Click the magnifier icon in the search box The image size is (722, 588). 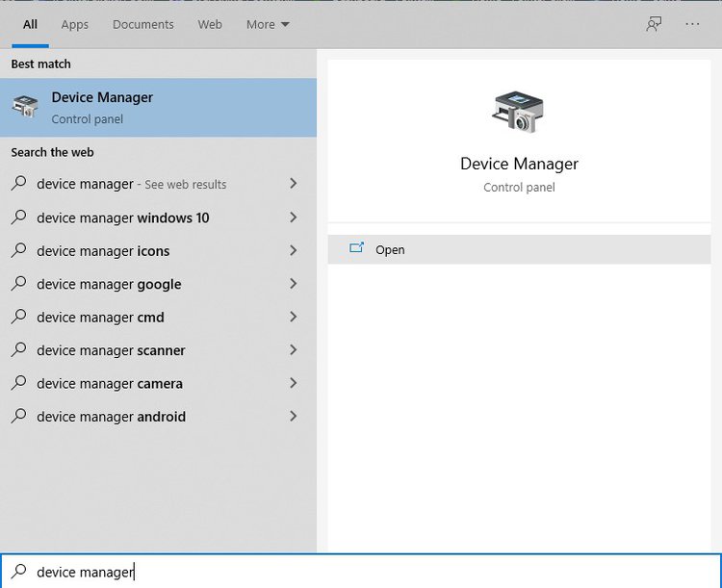tap(18, 571)
